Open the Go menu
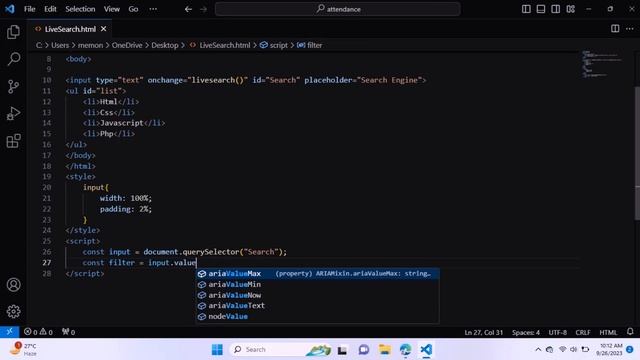Screen dimensions: 640x360 point(133,9)
